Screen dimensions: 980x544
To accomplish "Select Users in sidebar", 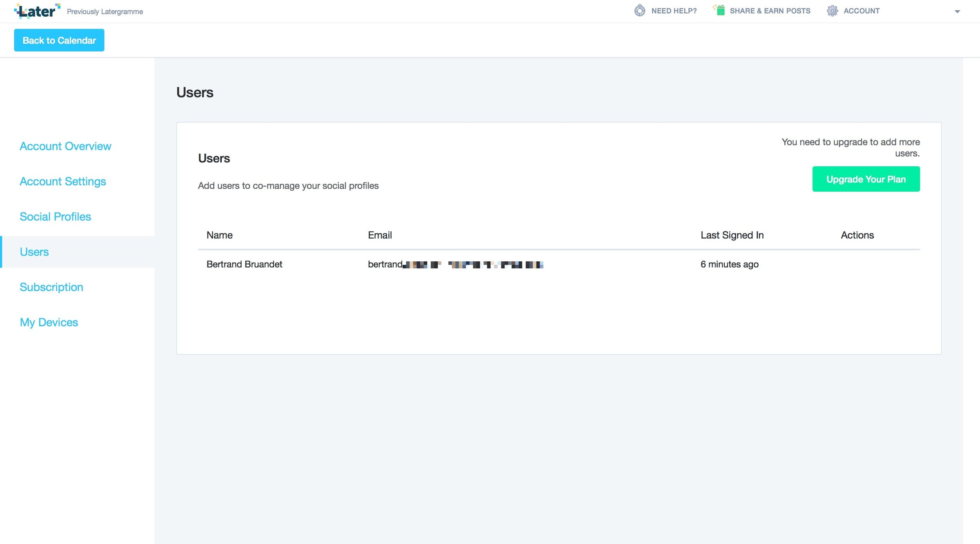I will [x=78, y=252].
